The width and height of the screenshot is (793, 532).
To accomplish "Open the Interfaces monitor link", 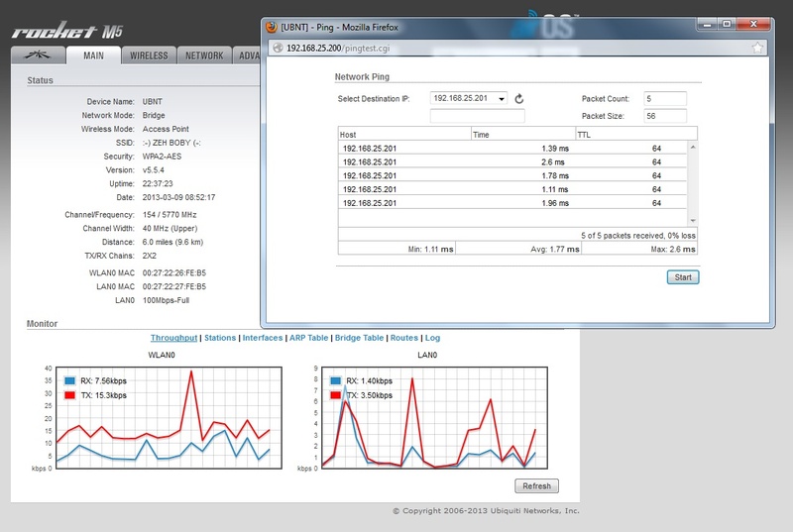I will point(263,338).
